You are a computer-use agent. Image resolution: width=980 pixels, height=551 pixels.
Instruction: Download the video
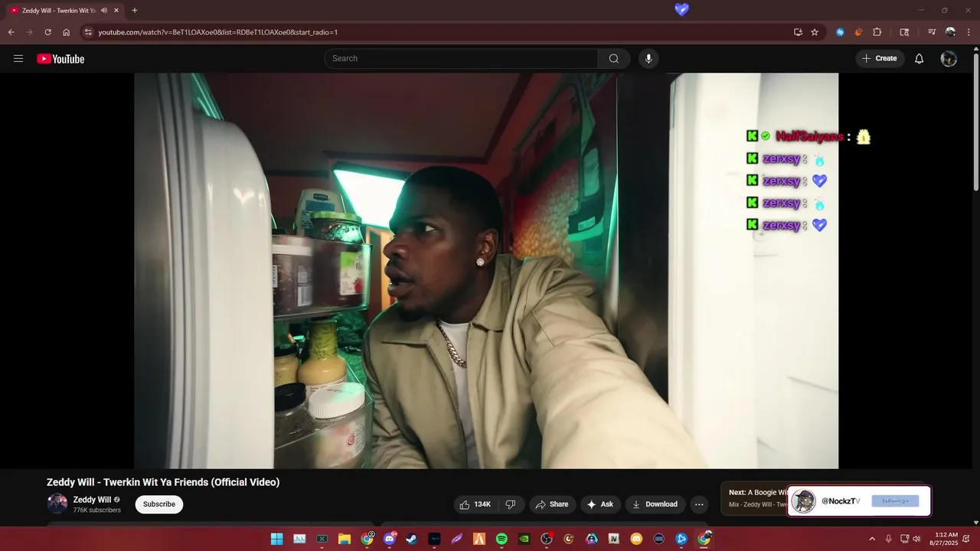655,504
